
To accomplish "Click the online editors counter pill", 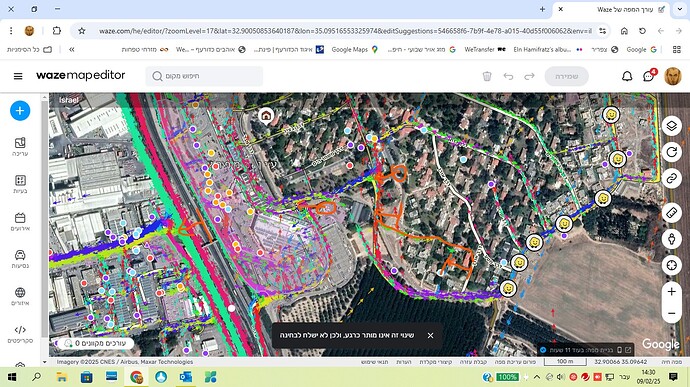I will [x=96, y=343].
